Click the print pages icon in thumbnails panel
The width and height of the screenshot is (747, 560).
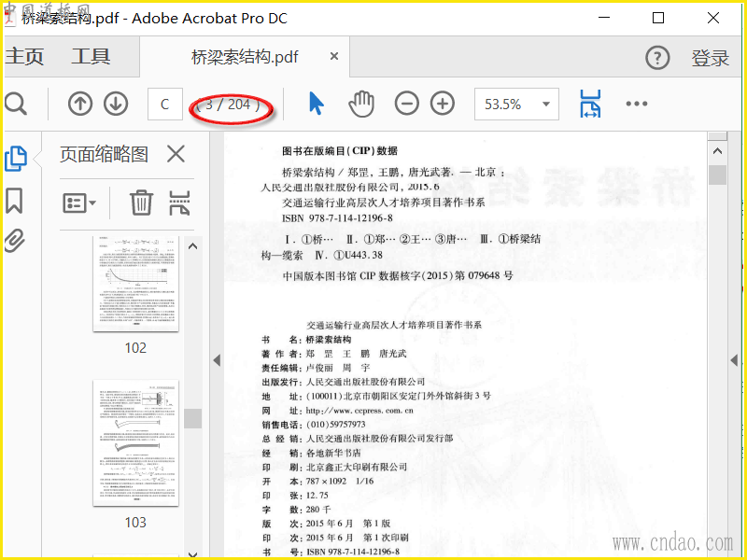pyautogui.click(x=179, y=203)
